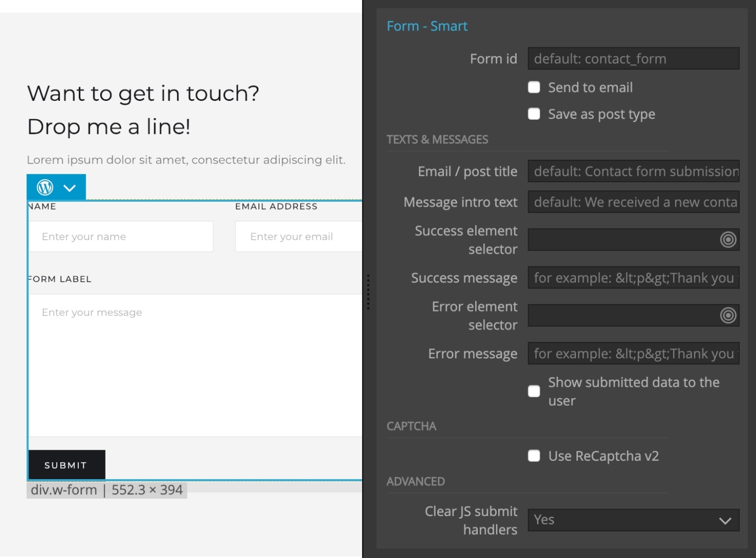This screenshot has width=756, height=558.
Task: Enable Use ReCaptcha v2
Action: [534, 456]
